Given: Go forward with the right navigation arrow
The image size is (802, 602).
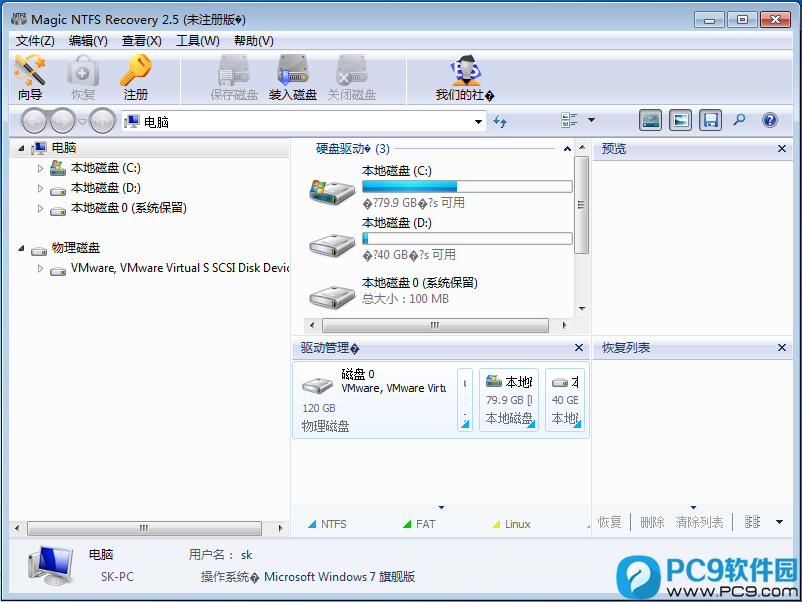Looking at the screenshot, I should click(x=62, y=122).
